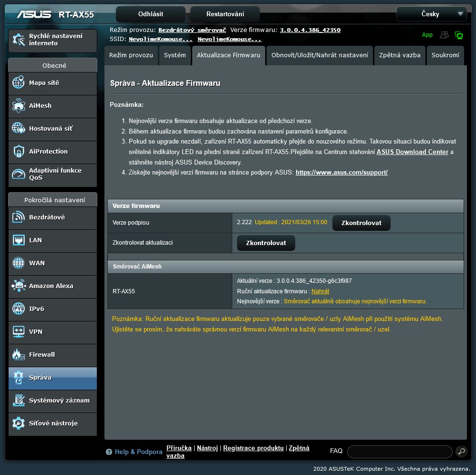476x475 pixels.
Task: Open the Amazon Alexa icon
Action: tap(19, 286)
